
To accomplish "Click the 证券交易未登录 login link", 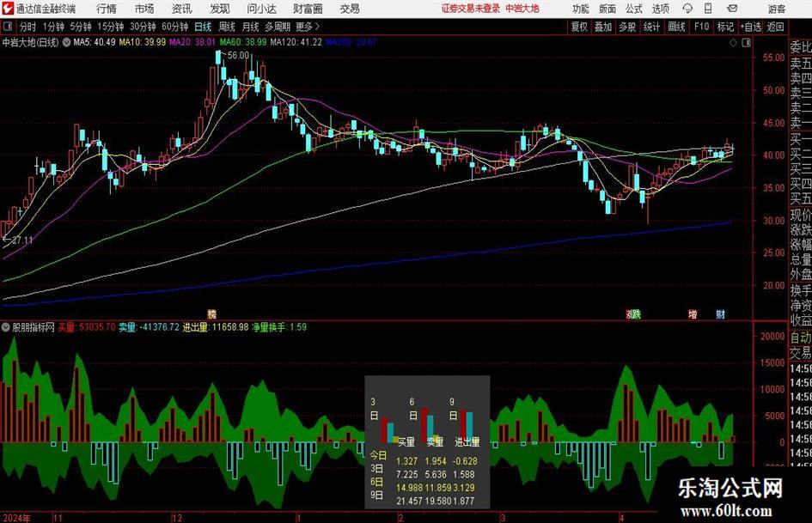I will tap(471, 9).
